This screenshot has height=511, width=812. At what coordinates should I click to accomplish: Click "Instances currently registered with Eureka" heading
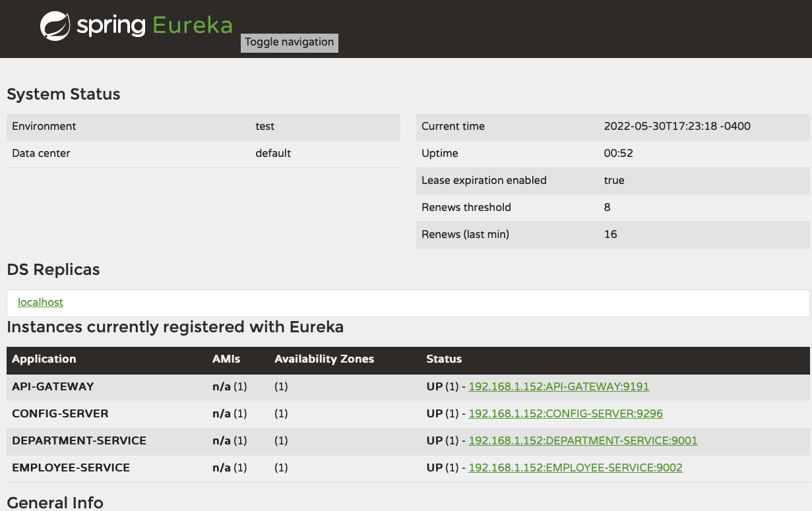tap(175, 327)
